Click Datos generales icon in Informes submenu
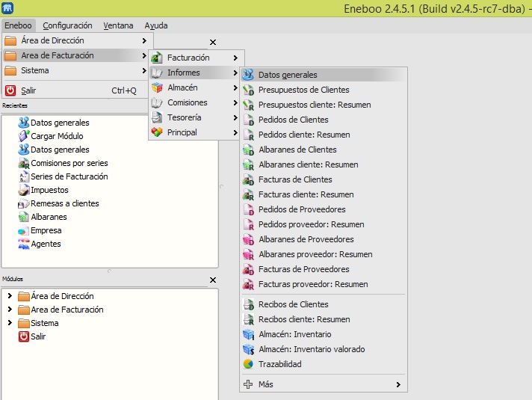The height and width of the screenshot is (400, 532). click(x=248, y=75)
